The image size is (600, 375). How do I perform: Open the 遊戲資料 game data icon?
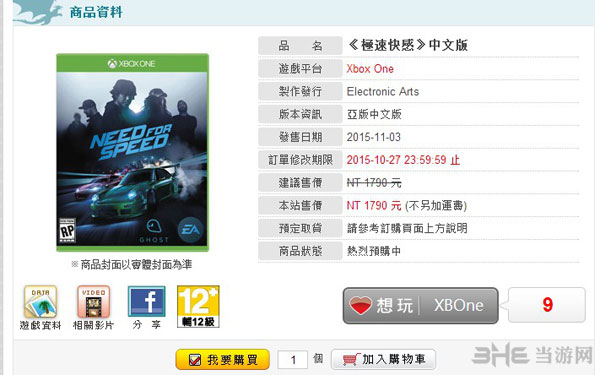coord(41,302)
